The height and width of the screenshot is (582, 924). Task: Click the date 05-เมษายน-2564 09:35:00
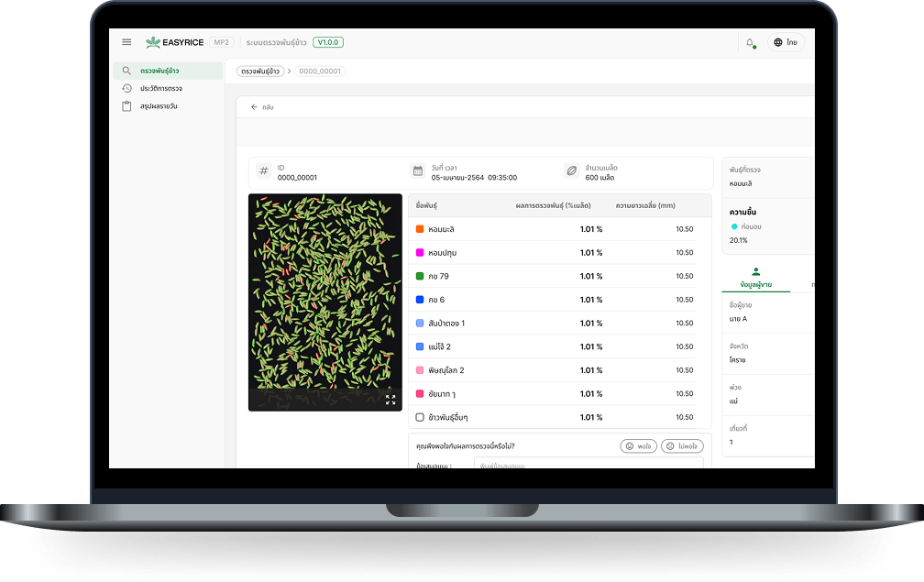click(x=475, y=177)
